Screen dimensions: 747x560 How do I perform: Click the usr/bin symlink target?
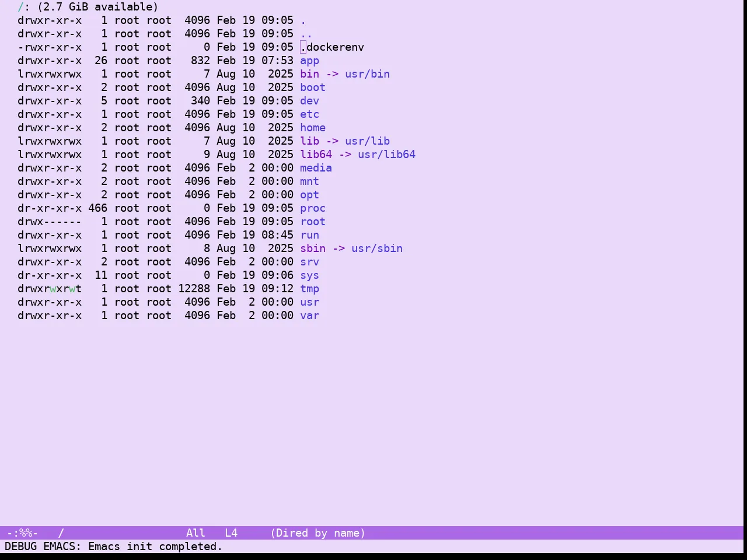367,74
